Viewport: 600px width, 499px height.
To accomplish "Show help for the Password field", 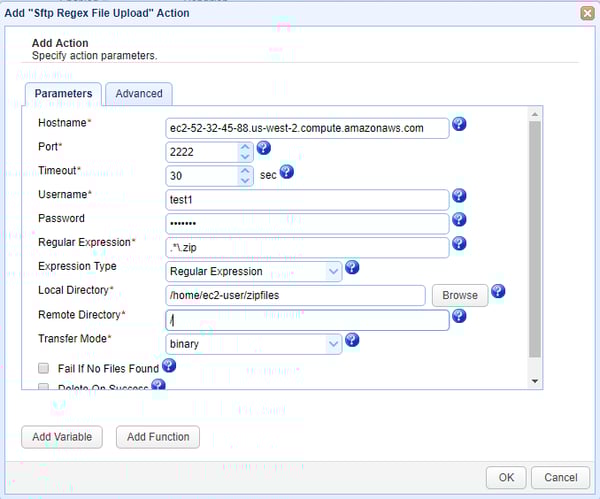I will (459, 220).
